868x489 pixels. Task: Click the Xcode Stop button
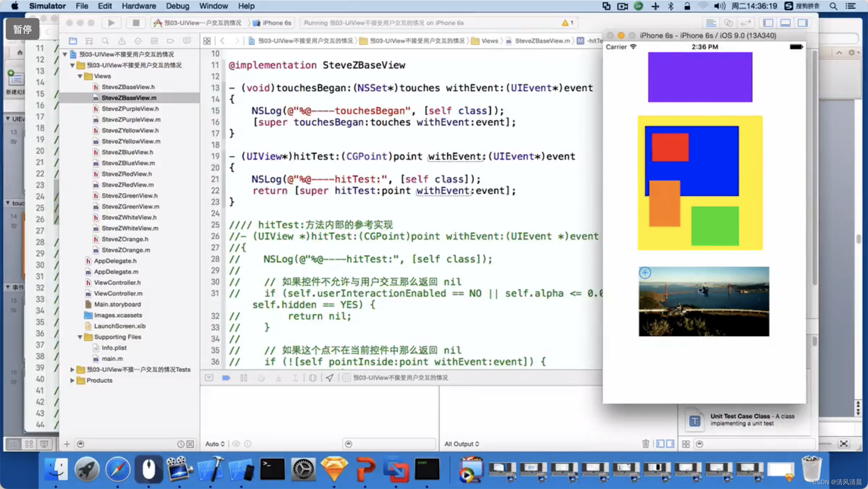(136, 23)
